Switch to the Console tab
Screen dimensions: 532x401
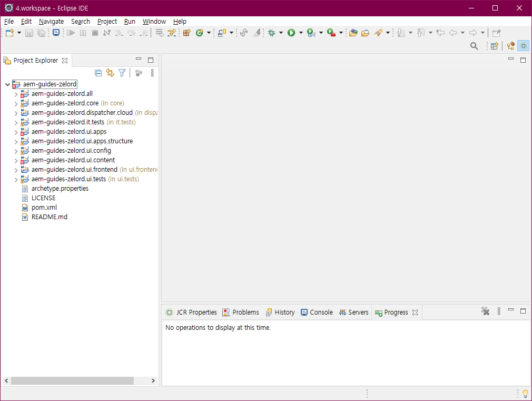point(317,312)
